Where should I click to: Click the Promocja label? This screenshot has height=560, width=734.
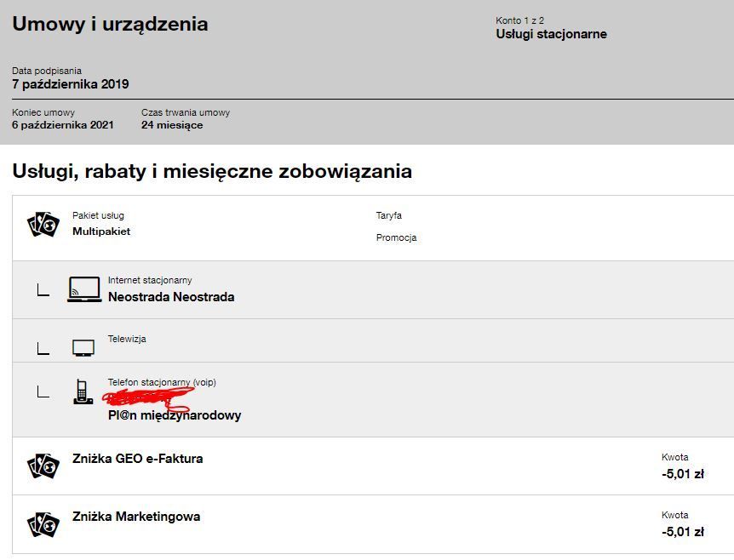[x=395, y=238]
